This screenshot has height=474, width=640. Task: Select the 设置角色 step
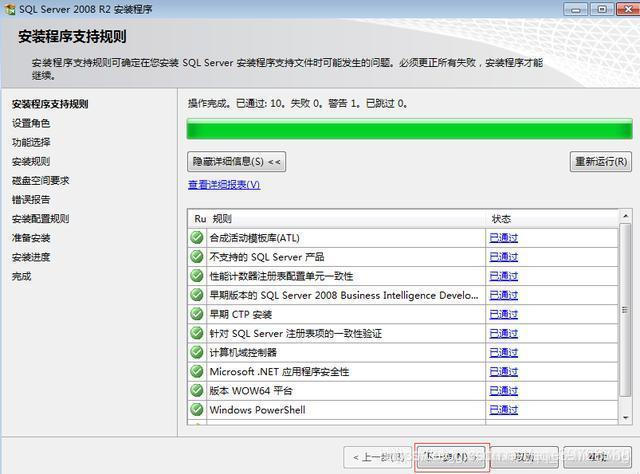(x=31, y=123)
